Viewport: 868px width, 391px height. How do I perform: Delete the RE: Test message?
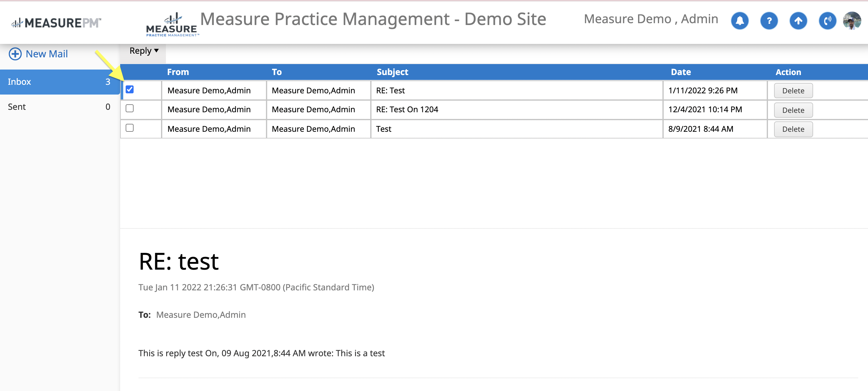tap(793, 91)
